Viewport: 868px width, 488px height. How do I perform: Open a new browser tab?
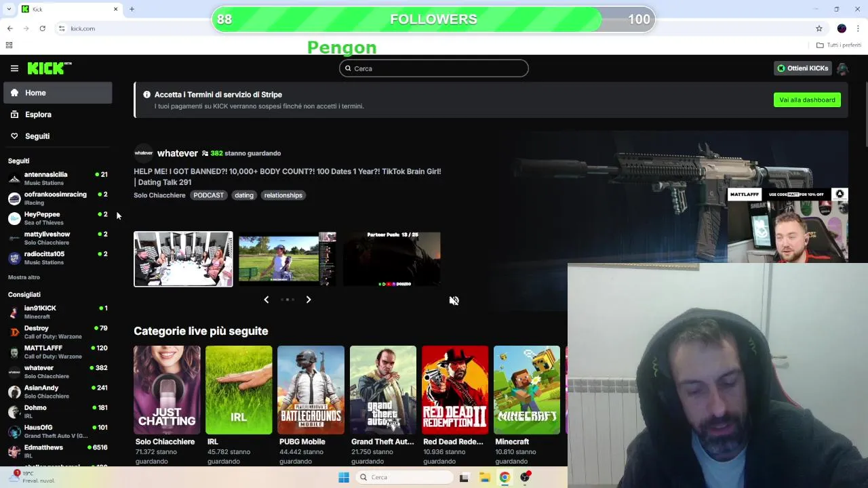pos(132,9)
